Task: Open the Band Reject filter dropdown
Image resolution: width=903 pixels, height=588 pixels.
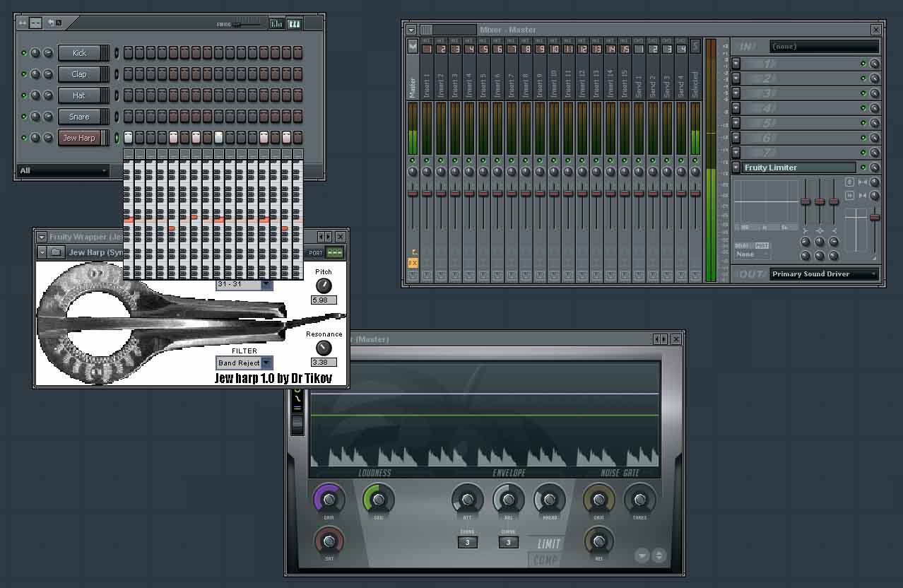Action: click(x=244, y=363)
